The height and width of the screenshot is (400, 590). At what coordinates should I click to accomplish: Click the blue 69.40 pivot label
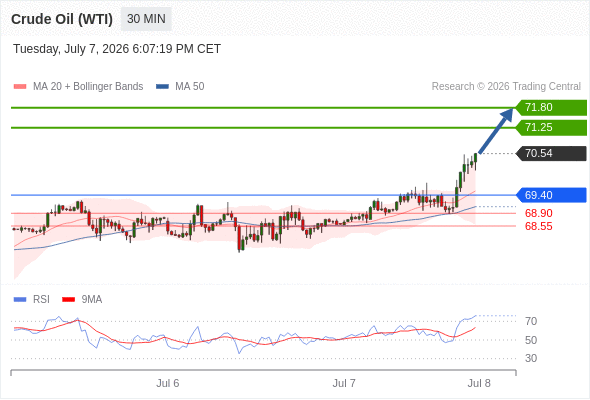[x=551, y=195]
